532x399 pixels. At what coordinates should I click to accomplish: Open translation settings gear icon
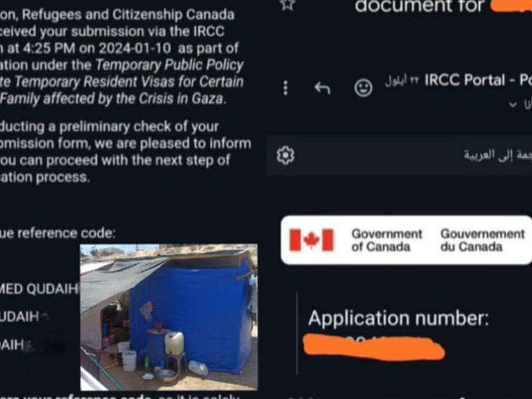tap(286, 155)
